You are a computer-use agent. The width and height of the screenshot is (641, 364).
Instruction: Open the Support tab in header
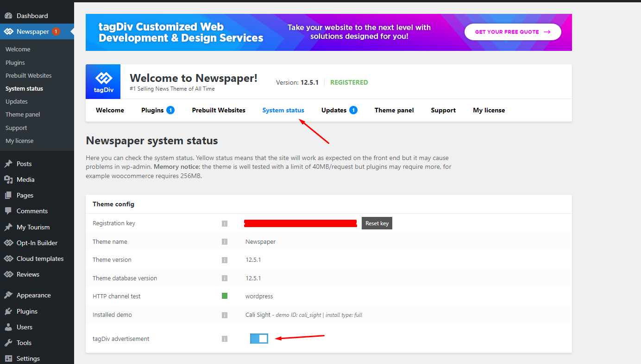coord(443,110)
